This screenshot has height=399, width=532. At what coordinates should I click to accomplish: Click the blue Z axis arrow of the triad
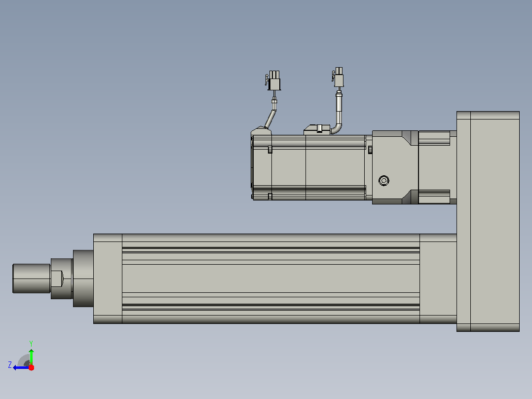(21, 368)
